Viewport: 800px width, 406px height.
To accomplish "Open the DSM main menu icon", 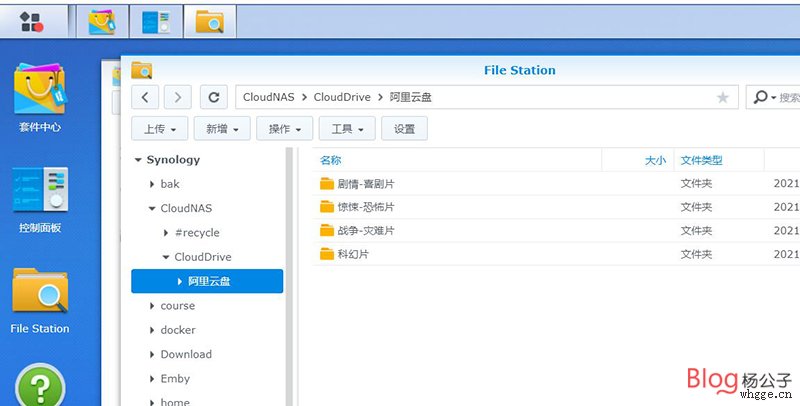I will pyautogui.click(x=32, y=22).
